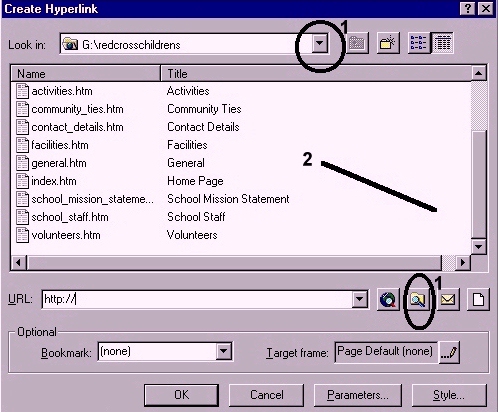Image resolution: width=498 pixels, height=412 pixels.
Task: Switch to List view icon
Action: tap(419, 43)
